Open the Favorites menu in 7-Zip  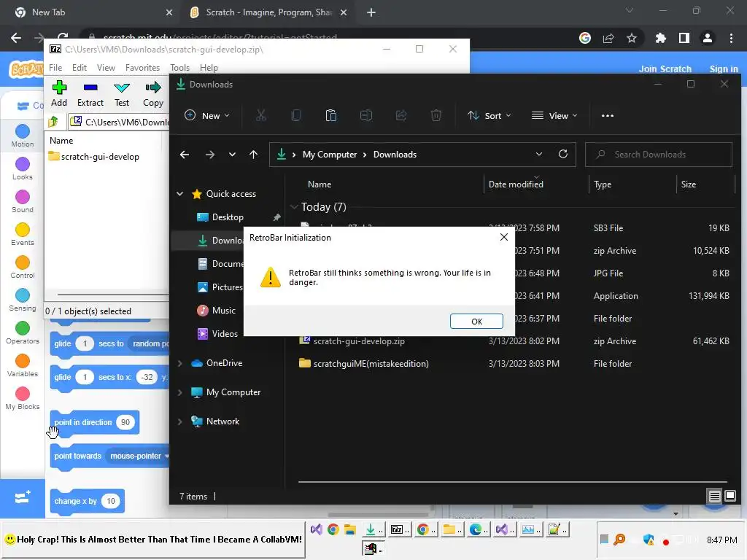point(142,68)
